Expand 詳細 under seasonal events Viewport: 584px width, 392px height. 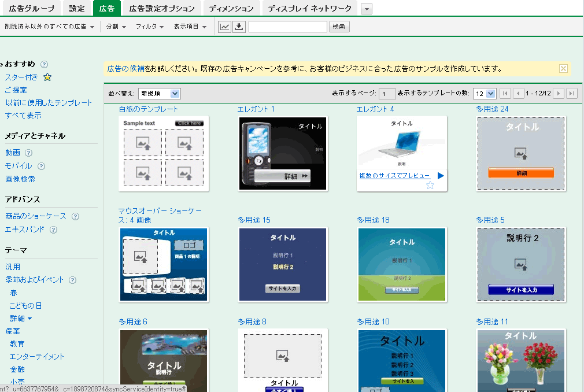(x=21, y=319)
